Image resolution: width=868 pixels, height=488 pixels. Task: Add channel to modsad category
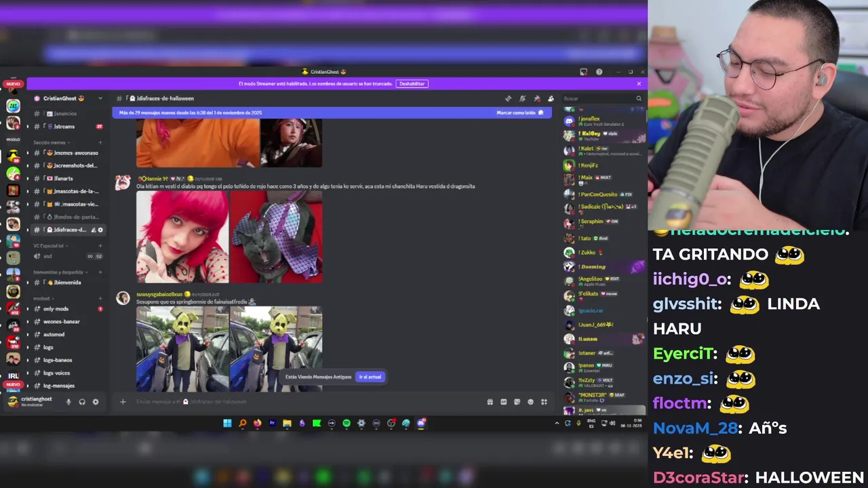100,298
